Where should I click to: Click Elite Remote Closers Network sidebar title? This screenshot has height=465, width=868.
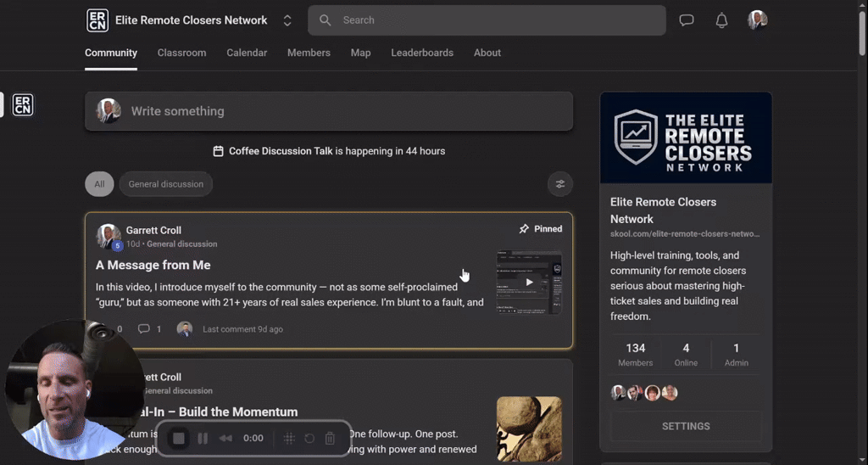coord(663,210)
